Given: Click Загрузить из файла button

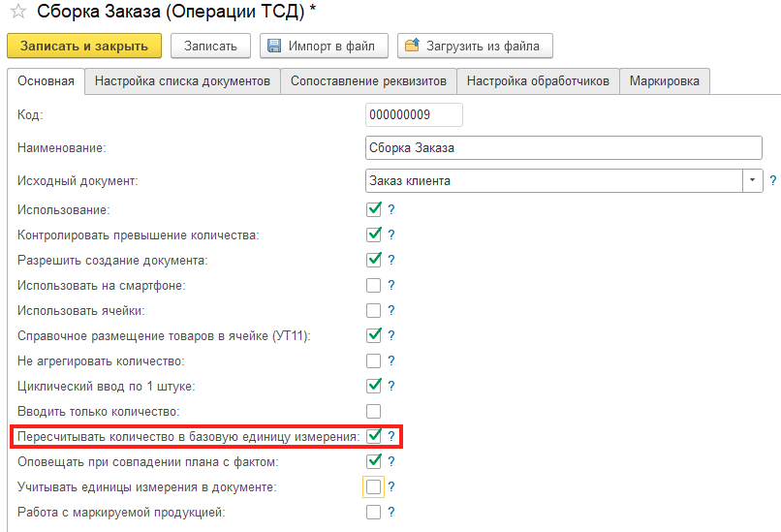Looking at the screenshot, I should [x=475, y=46].
